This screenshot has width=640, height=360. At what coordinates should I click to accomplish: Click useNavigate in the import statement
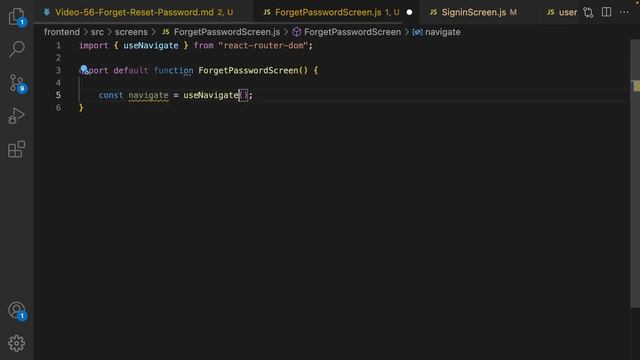click(151, 45)
